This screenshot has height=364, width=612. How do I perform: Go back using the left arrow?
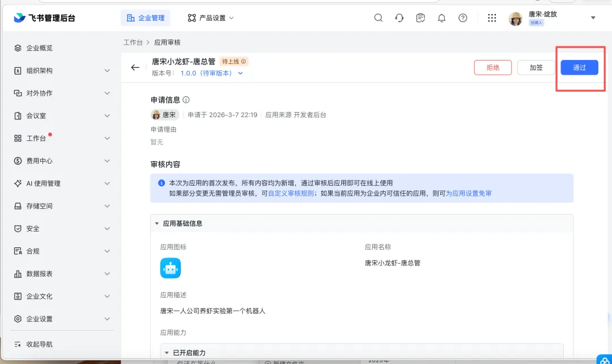[135, 67]
